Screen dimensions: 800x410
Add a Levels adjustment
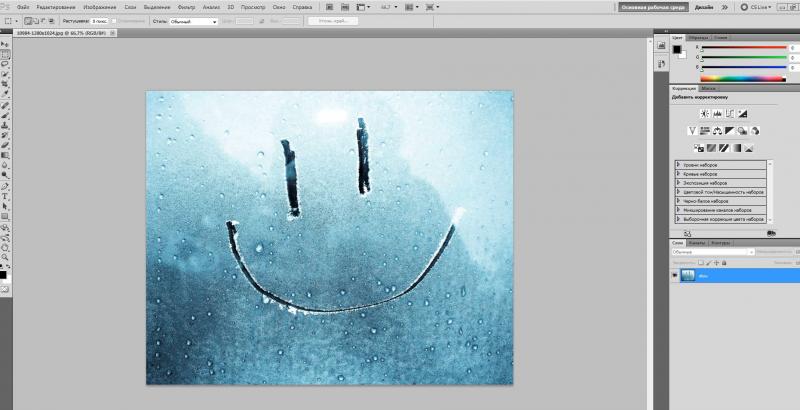tap(717, 114)
